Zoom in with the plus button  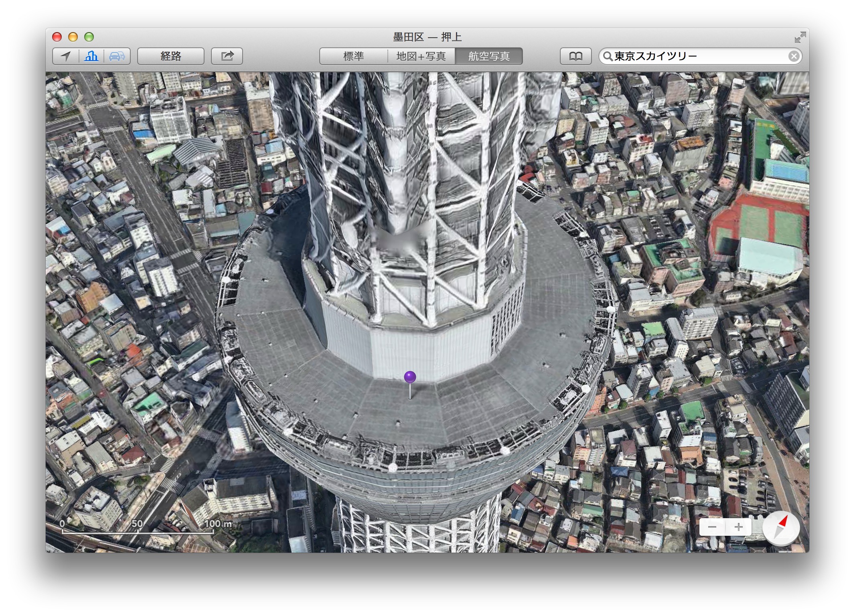(x=738, y=527)
